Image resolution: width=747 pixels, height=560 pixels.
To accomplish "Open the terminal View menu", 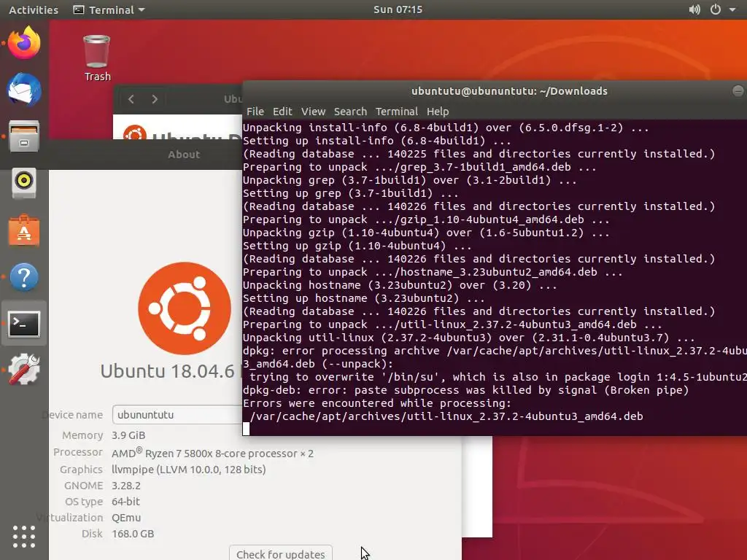I will [313, 112].
